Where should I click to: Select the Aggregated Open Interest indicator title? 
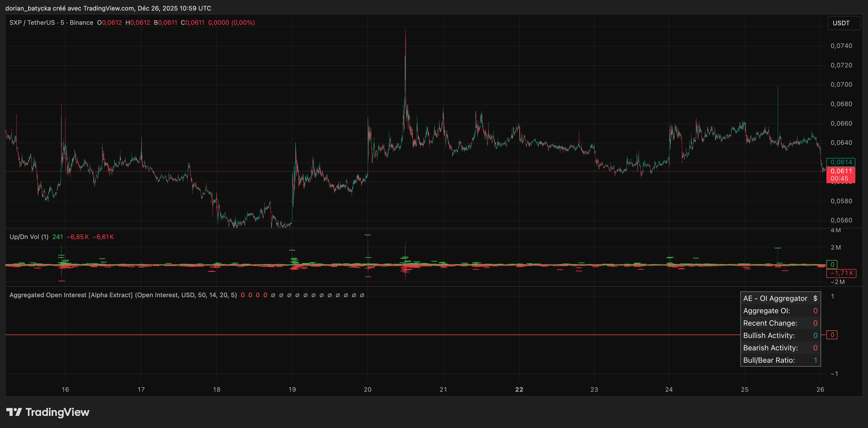point(71,295)
